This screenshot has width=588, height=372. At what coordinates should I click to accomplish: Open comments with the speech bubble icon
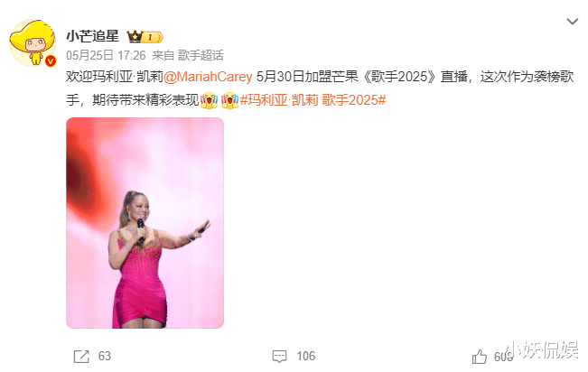point(279,357)
